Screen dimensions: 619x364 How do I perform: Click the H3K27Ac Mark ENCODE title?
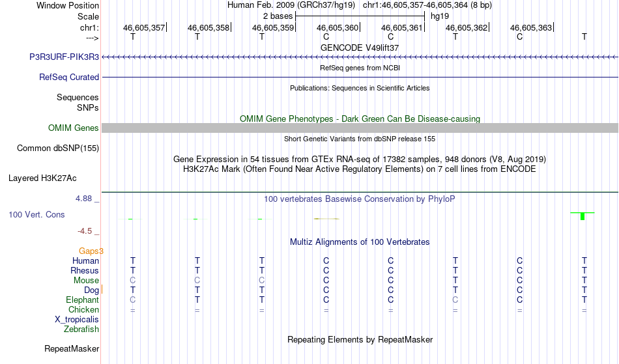point(360,169)
